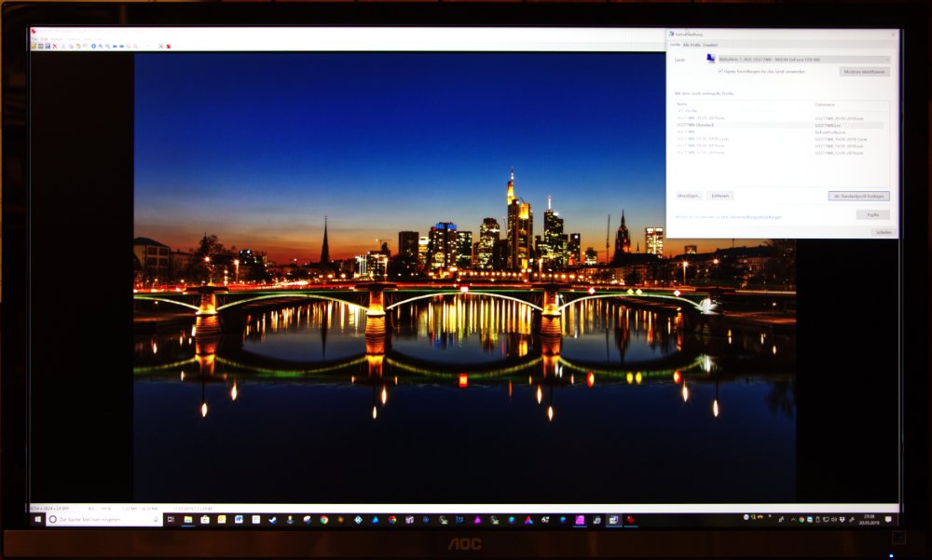Launch Chrome from the taskbar
The height and width of the screenshot is (560, 932).
pos(323,519)
